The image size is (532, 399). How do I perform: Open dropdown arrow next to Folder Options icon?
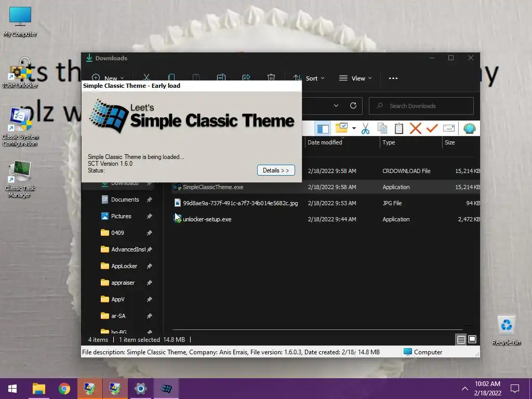pyautogui.click(x=354, y=128)
